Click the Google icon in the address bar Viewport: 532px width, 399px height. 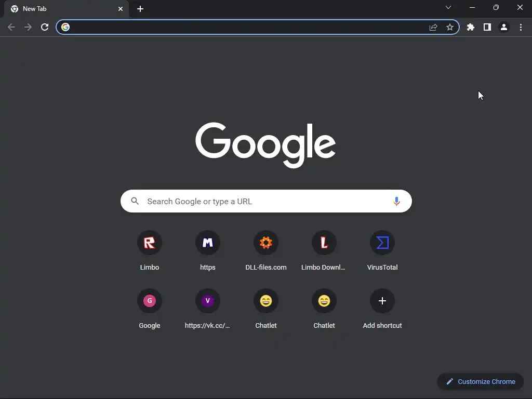click(65, 27)
